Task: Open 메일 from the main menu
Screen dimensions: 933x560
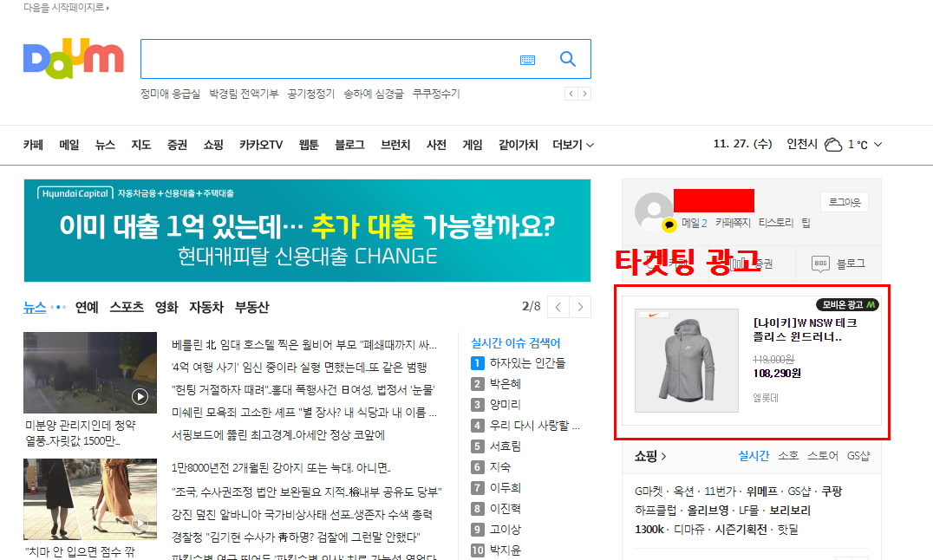Action: tap(69, 145)
